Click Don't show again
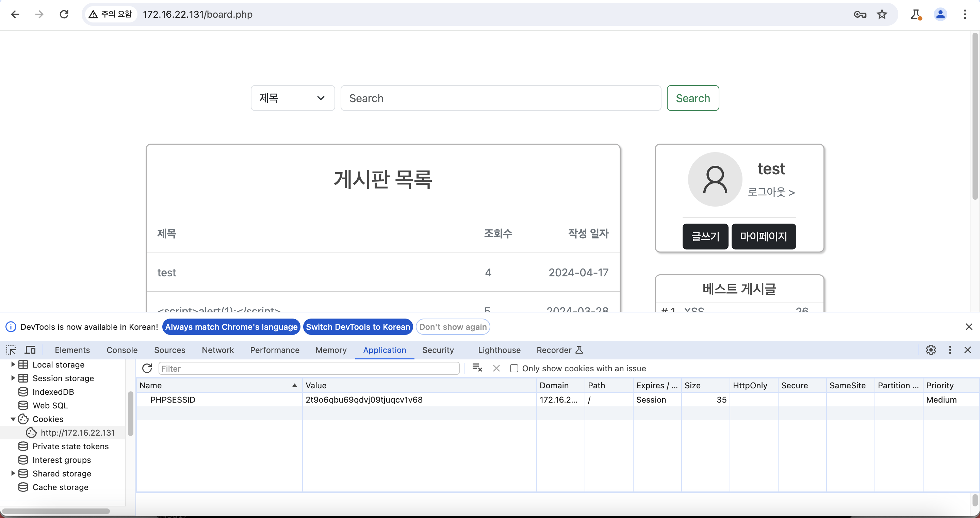980x518 pixels. pyautogui.click(x=453, y=326)
